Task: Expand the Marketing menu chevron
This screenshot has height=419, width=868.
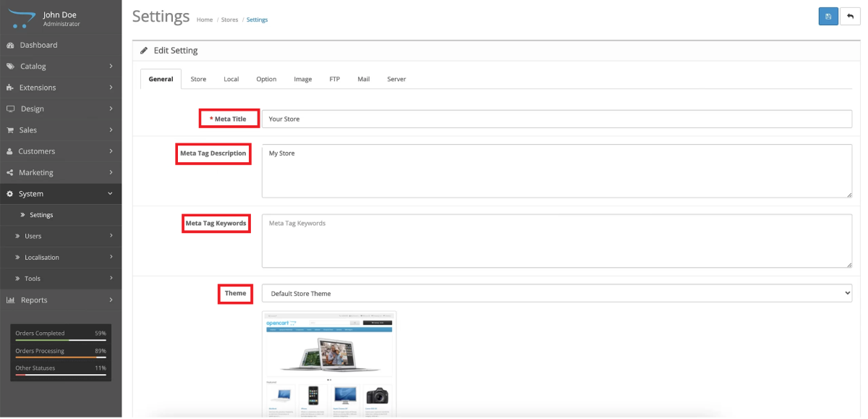Action: coord(111,172)
